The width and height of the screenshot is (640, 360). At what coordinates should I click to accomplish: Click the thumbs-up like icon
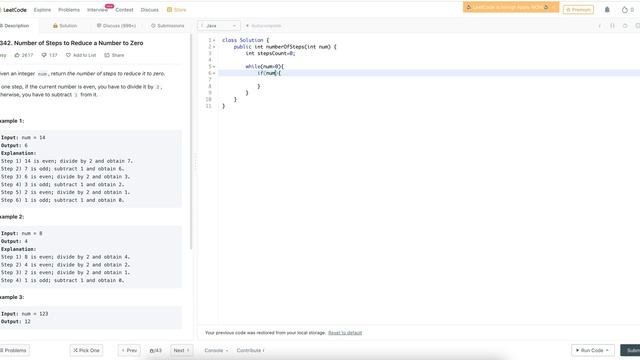coord(17,55)
